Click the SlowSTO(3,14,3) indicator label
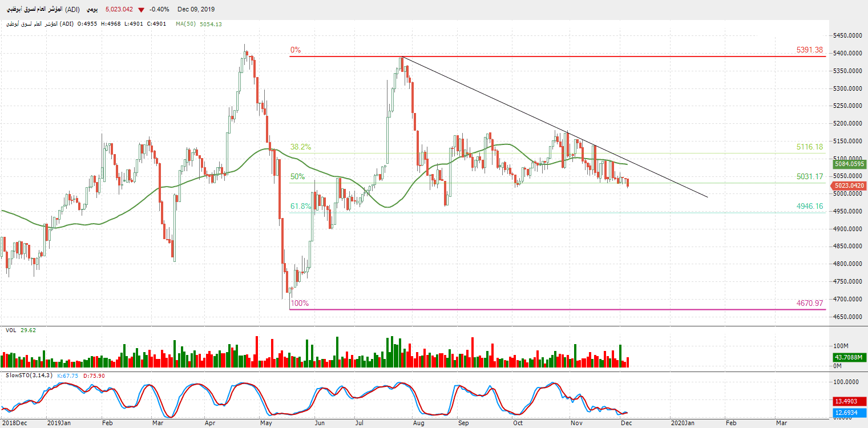This screenshot has width=868, height=428. pos(29,375)
